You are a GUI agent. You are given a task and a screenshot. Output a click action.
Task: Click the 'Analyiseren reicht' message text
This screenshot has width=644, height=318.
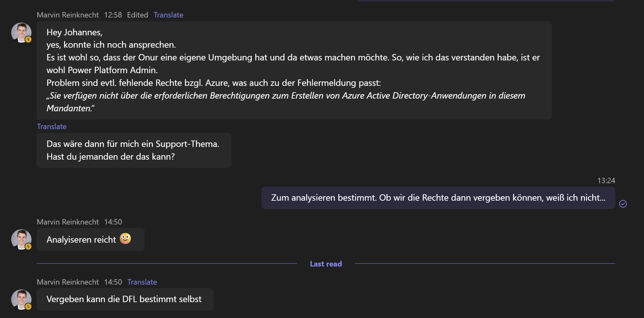tap(81, 240)
